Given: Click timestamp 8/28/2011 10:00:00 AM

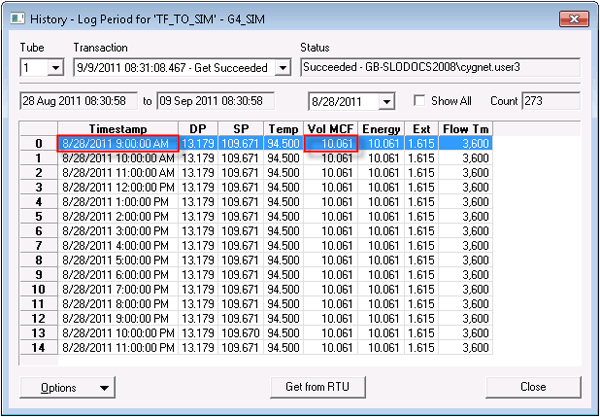Looking at the screenshot, I should tap(118, 158).
